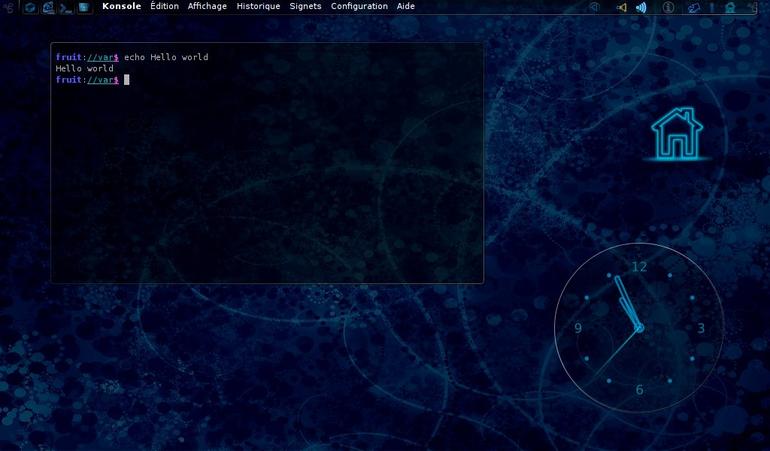Image resolution: width=770 pixels, height=451 pixels.
Task: Click the blue device notifier tray icon
Action: (693, 8)
